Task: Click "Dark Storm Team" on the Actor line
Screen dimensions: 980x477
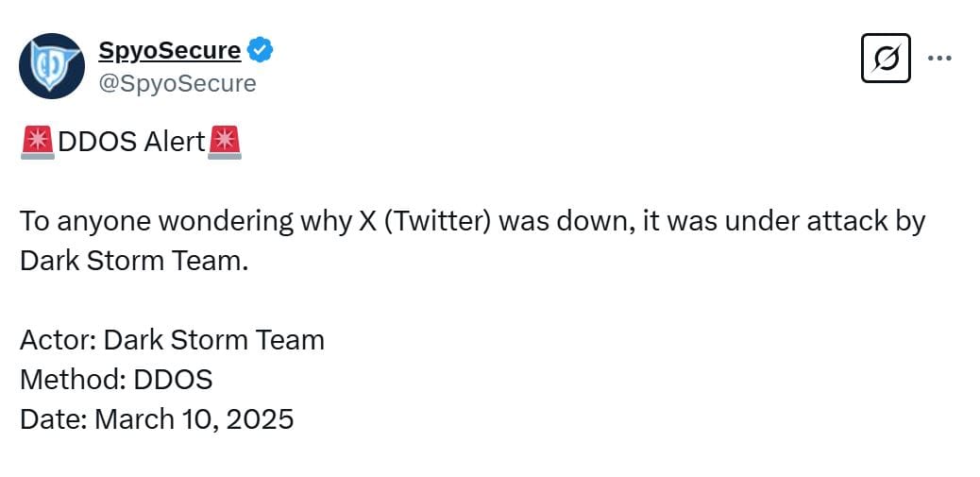Action: point(214,340)
